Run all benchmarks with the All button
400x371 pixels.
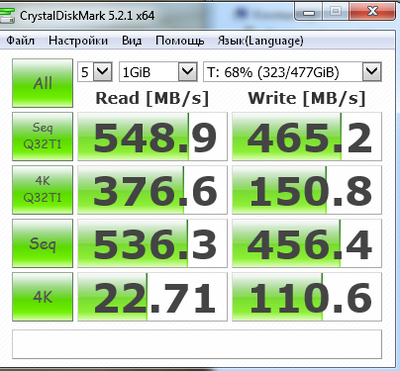(x=43, y=83)
